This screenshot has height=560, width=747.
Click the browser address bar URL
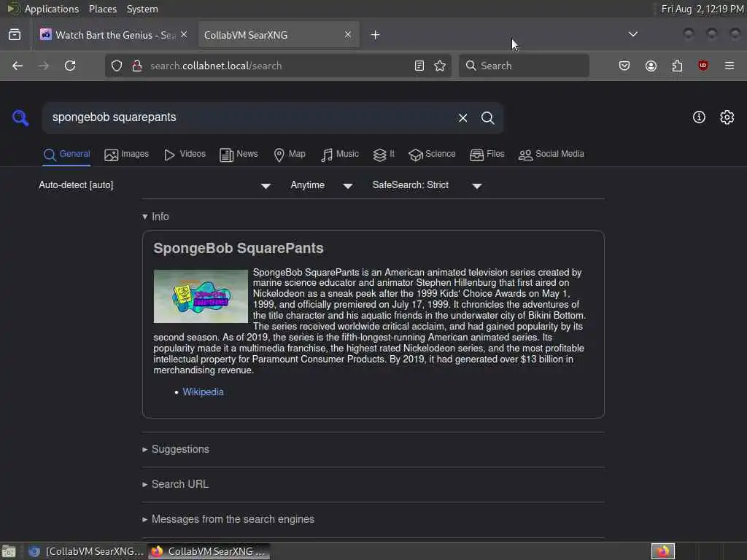tap(216, 66)
